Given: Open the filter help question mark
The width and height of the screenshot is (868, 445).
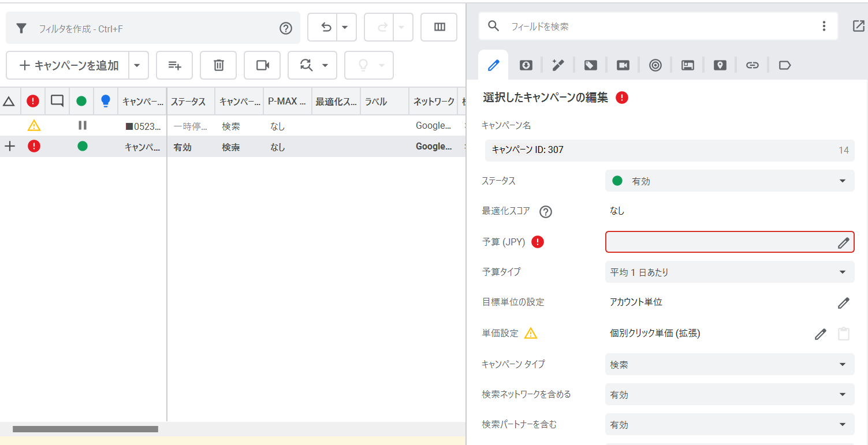Looking at the screenshot, I should [286, 28].
